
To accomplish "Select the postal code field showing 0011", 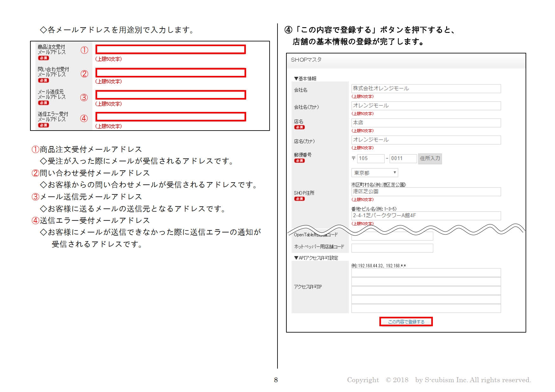I will (403, 158).
